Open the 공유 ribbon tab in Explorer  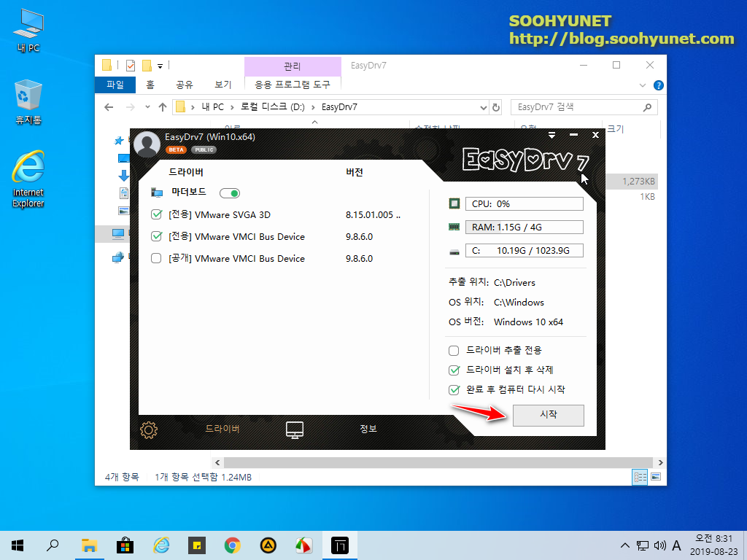185,85
